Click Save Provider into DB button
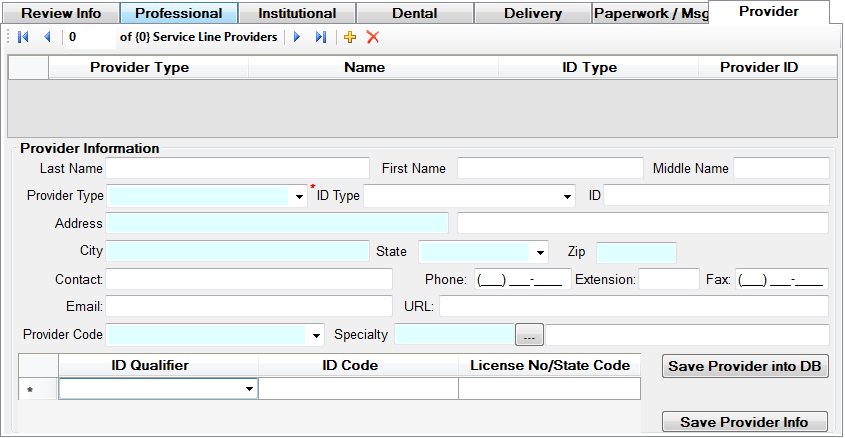Screen dimensions: 845x438 click(745, 366)
